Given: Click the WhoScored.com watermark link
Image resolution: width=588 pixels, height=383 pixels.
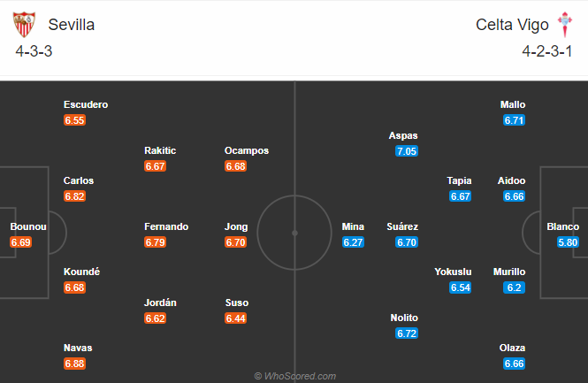Looking at the screenshot, I should (295, 376).
